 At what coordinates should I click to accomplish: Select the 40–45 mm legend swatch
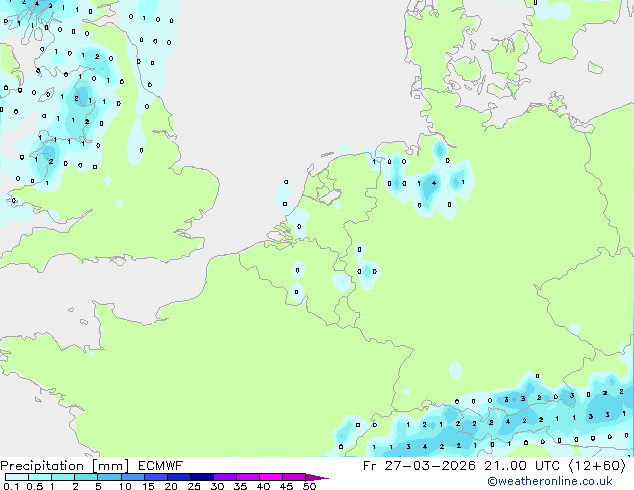pos(271,477)
